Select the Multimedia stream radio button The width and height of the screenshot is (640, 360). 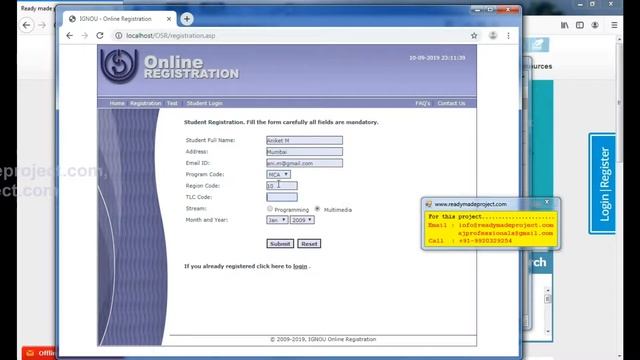coord(317,209)
